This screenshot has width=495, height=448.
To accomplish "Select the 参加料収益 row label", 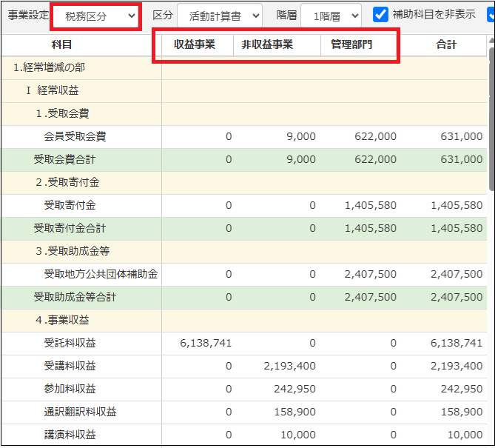I will (70, 389).
